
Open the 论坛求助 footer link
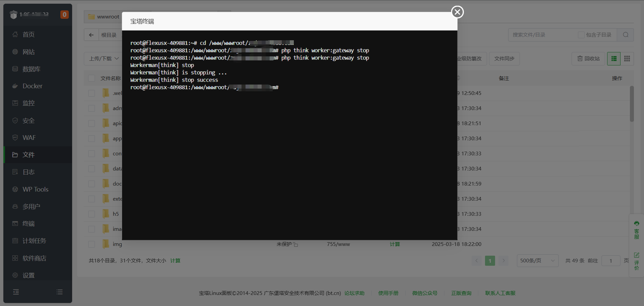click(354, 293)
